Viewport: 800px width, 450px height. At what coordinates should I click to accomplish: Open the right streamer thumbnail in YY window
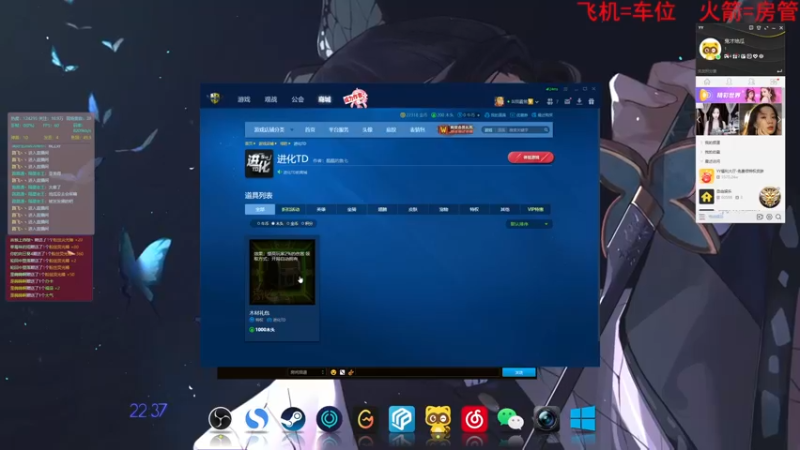(x=761, y=119)
